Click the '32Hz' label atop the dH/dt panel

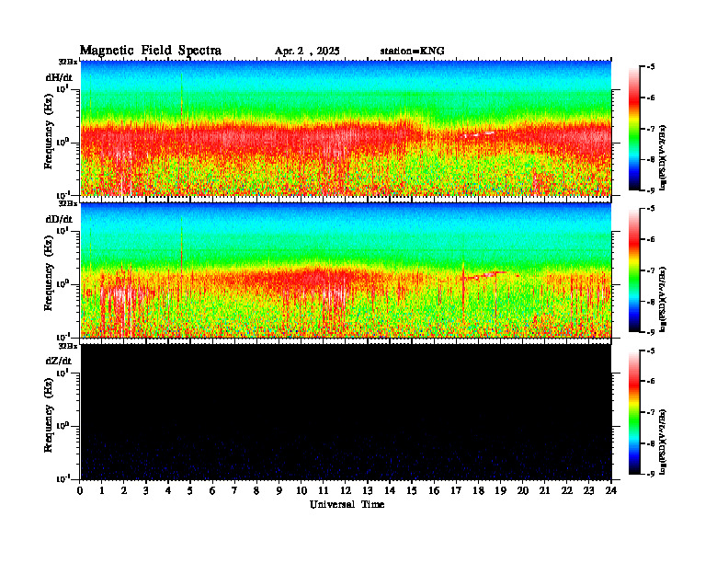click(68, 62)
